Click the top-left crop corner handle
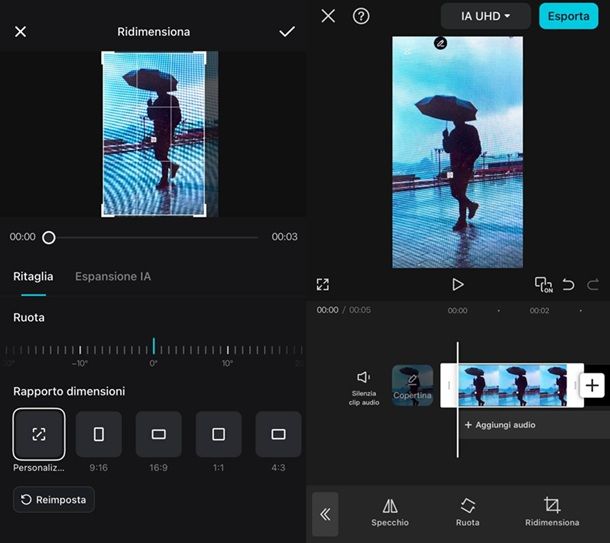Screen dimensions: 610x543 tap(106, 56)
